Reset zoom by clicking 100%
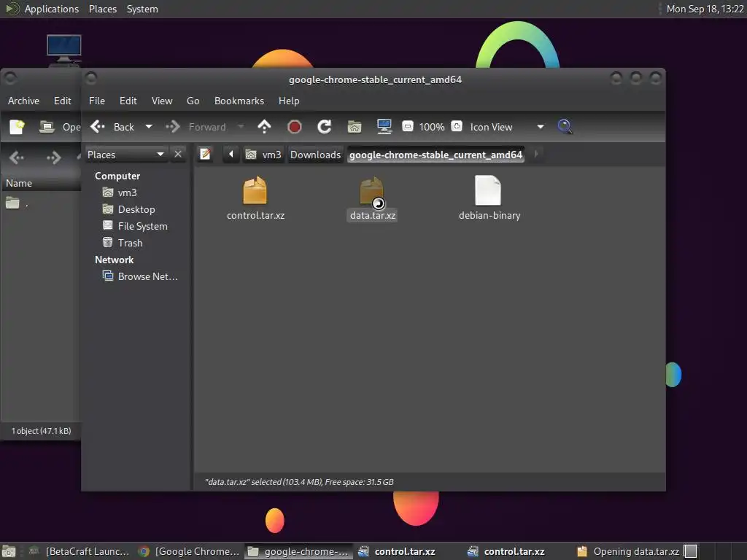This screenshot has height=560, width=747. coord(432,127)
